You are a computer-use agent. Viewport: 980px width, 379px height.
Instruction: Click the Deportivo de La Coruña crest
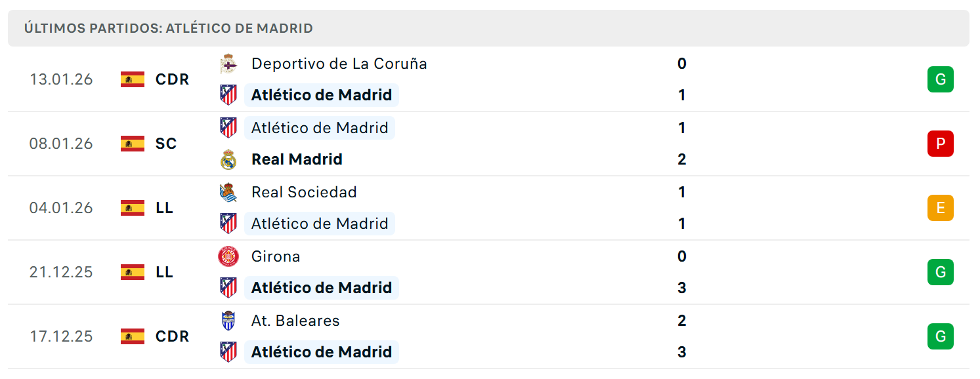coord(228,64)
